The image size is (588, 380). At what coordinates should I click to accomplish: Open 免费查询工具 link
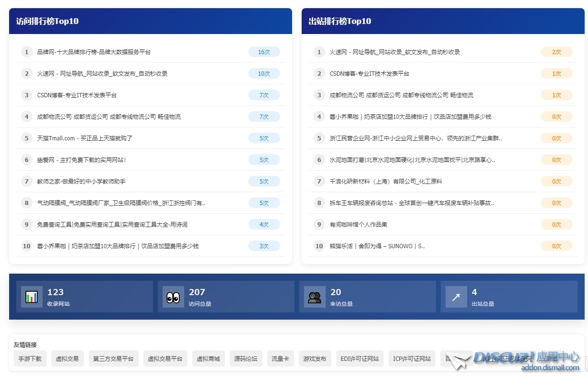point(112,224)
